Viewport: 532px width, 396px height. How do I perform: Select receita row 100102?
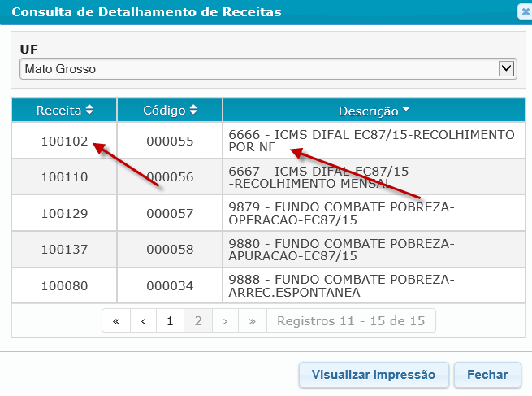pos(64,141)
